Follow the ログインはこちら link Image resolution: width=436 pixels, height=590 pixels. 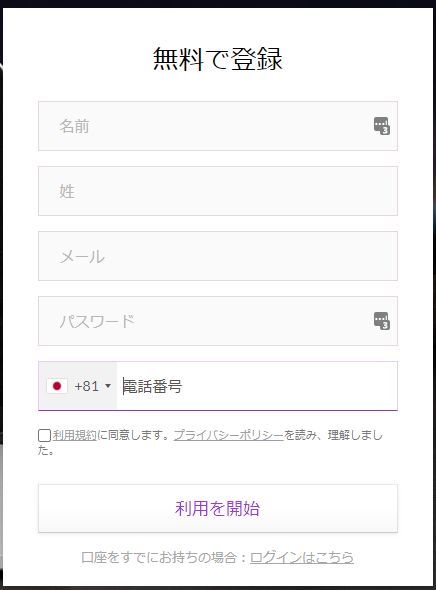click(302, 557)
